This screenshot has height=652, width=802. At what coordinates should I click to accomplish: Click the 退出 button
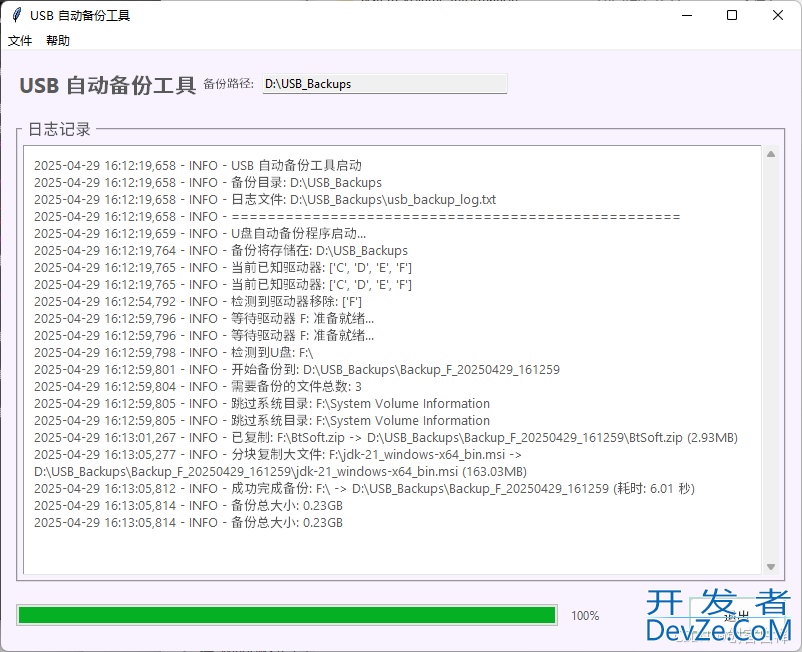tap(737, 616)
